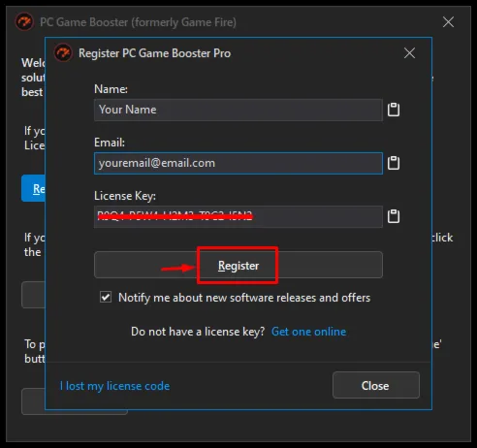The image size is (477, 448).
Task: Click the Register button in the dialog
Action: coord(238,265)
